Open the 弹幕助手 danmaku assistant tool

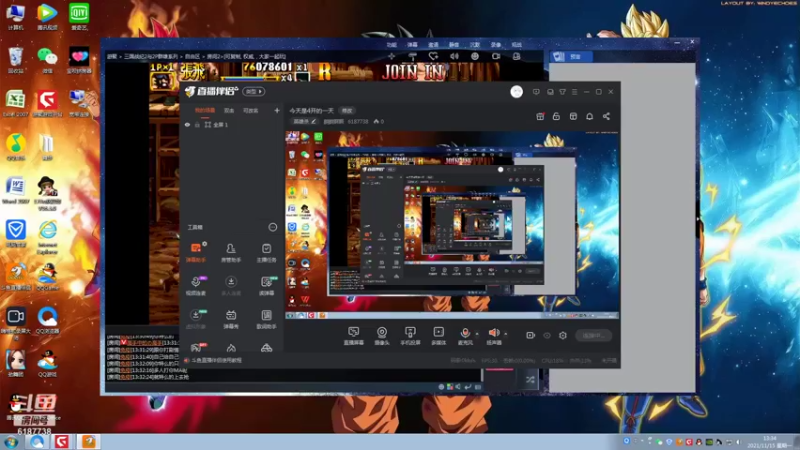(x=196, y=253)
